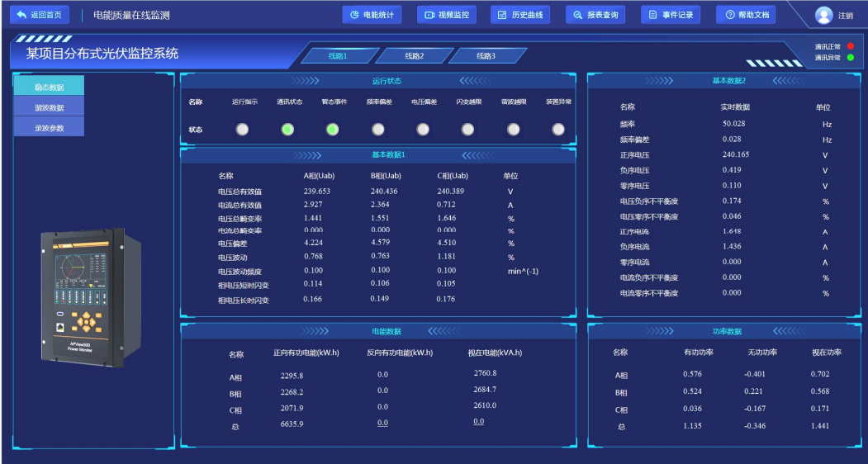Click A相 正向有功电能 value 2295.8
868x464 pixels.
[292, 376]
